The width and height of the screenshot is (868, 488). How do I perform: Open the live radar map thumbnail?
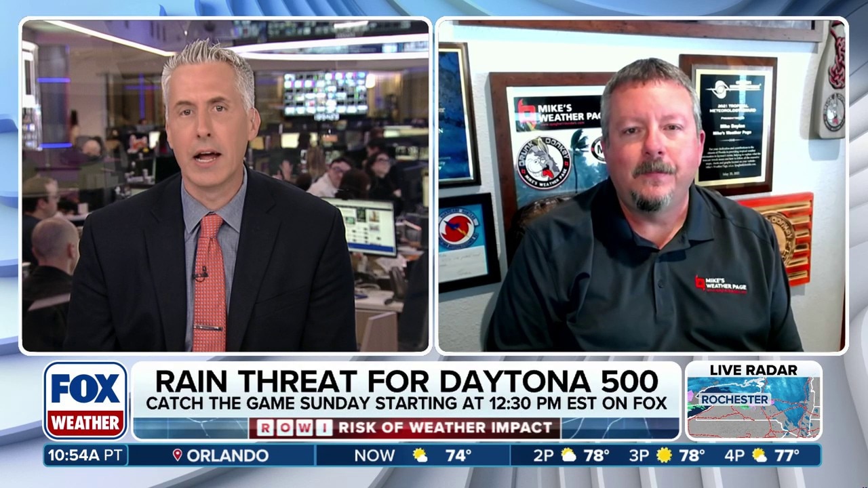(753, 407)
